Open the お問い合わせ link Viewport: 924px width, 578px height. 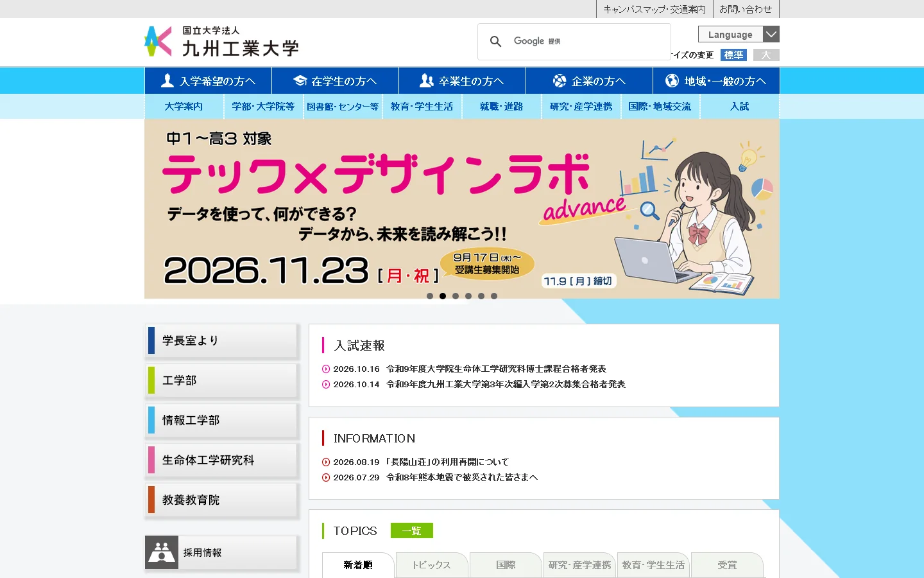[746, 9]
